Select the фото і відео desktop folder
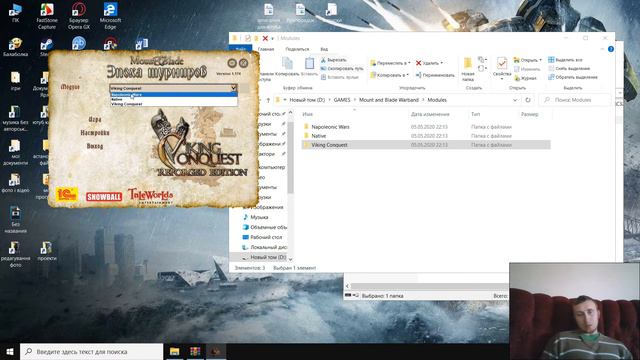The height and width of the screenshot is (360, 640). tap(15, 182)
